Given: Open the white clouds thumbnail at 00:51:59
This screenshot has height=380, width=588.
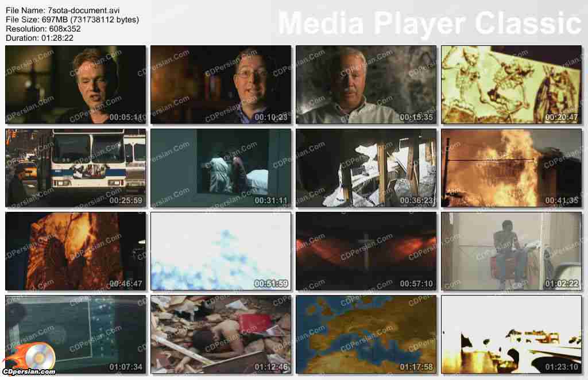Looking at the screenshot, I should pyautogui.click(x=221, y=251).
